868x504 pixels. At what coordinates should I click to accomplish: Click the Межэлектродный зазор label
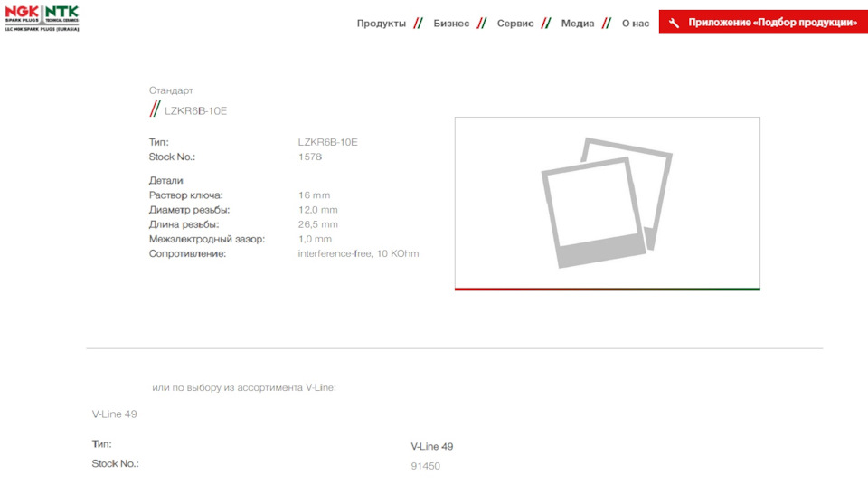click(x=206, y=239)
